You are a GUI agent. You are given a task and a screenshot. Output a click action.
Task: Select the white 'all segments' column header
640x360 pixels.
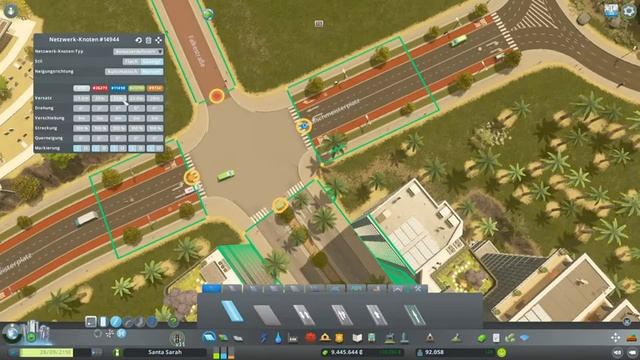[82, 88]
